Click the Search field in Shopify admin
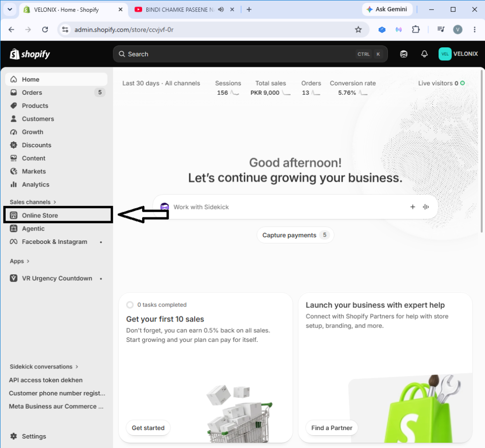The image size is (485, 448). (x=250, y=54)
